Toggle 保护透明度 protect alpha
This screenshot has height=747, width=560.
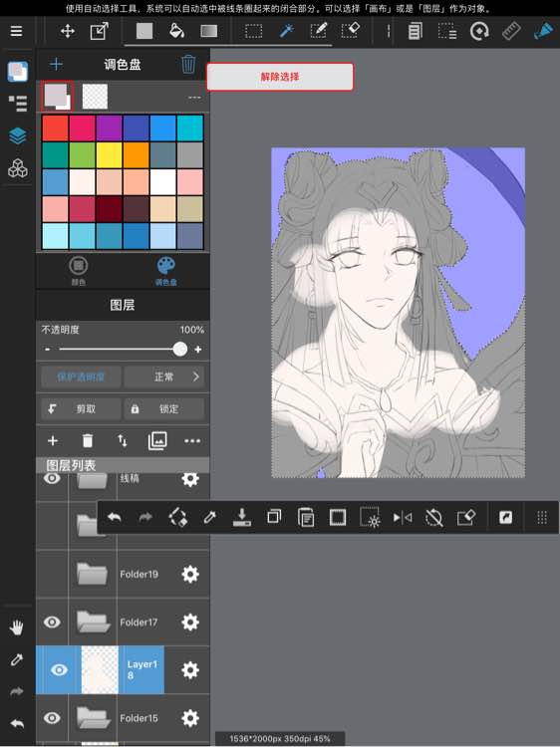(81, 376)
